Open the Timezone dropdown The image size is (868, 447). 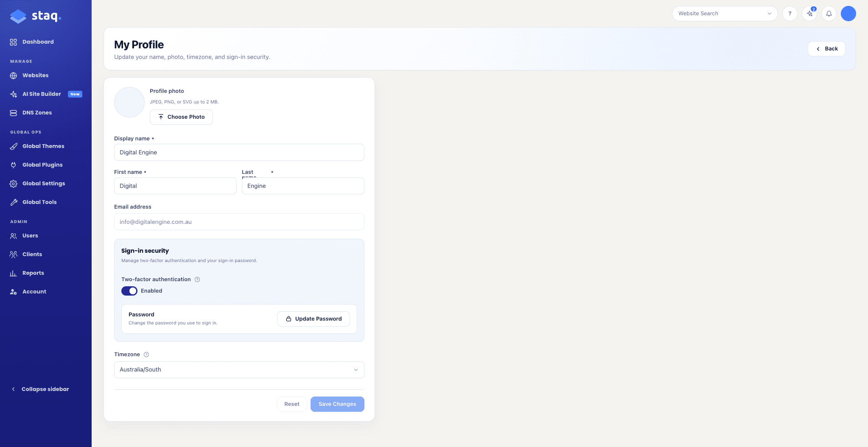coord(239,370)
